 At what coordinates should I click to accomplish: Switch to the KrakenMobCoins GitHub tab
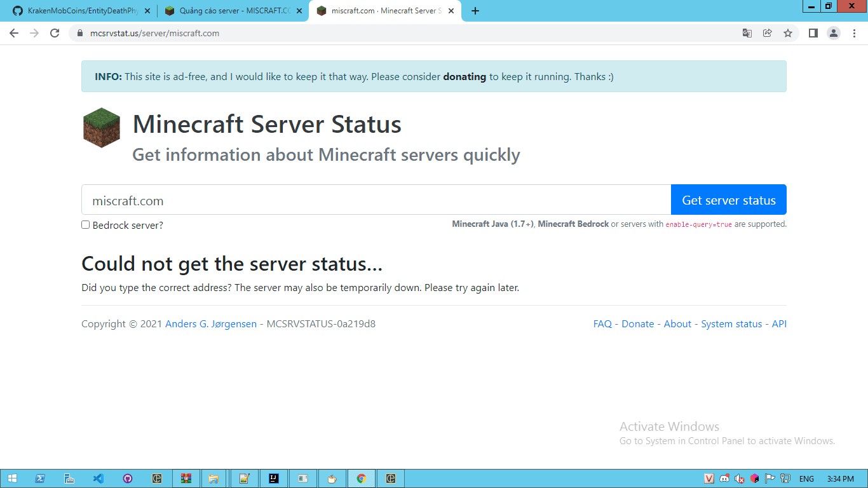(83, 11)
